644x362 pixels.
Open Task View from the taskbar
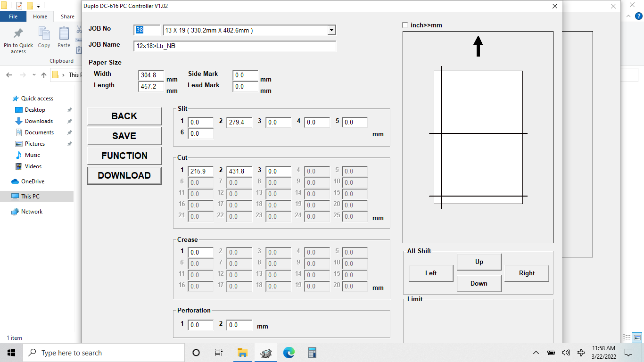click(219, 353)
